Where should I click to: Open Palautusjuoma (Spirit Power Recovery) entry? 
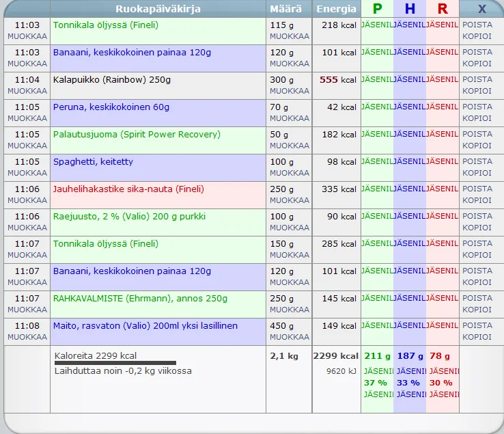[x=137, y=135]
